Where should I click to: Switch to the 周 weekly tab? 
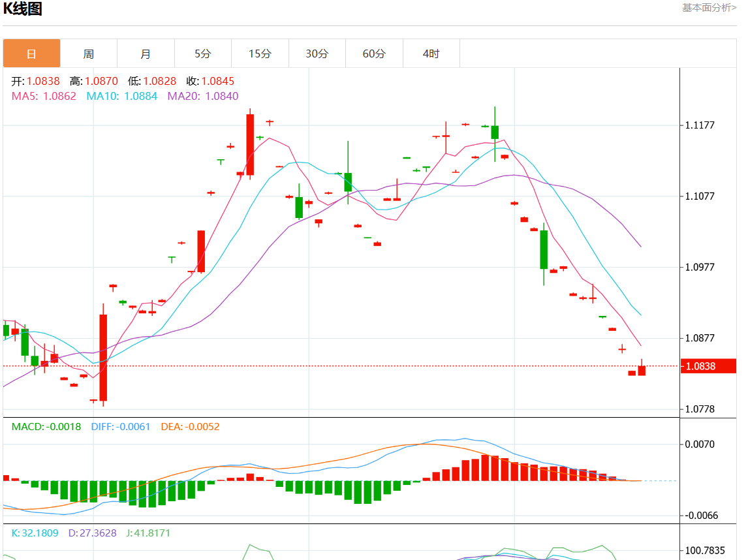88,54
